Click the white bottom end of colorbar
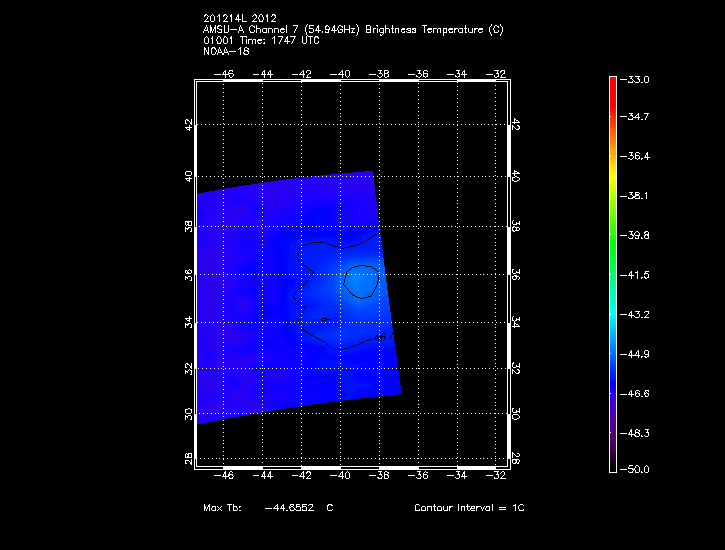This screenshot has width=725, height=550. click(x=612, y=466)
